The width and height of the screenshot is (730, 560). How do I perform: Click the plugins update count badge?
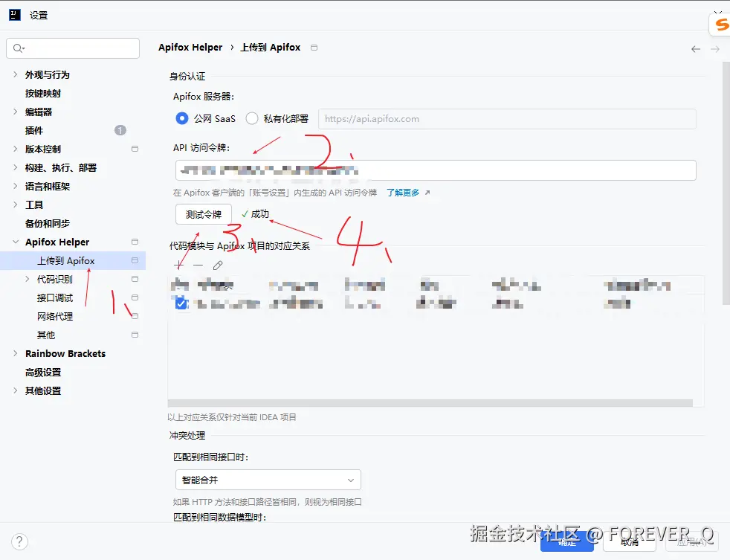[120, 130]
